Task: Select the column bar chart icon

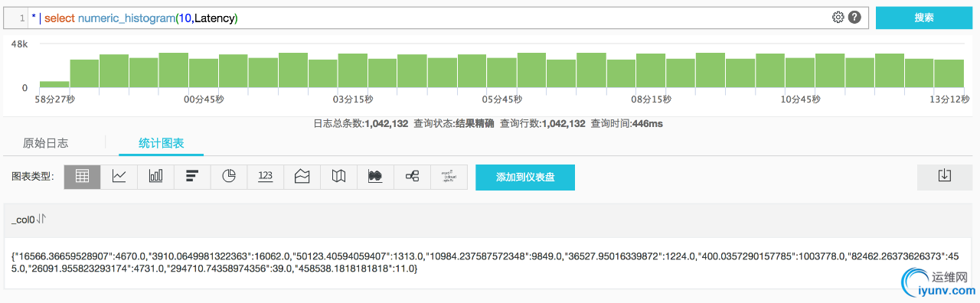Action: tap(156, 176)
